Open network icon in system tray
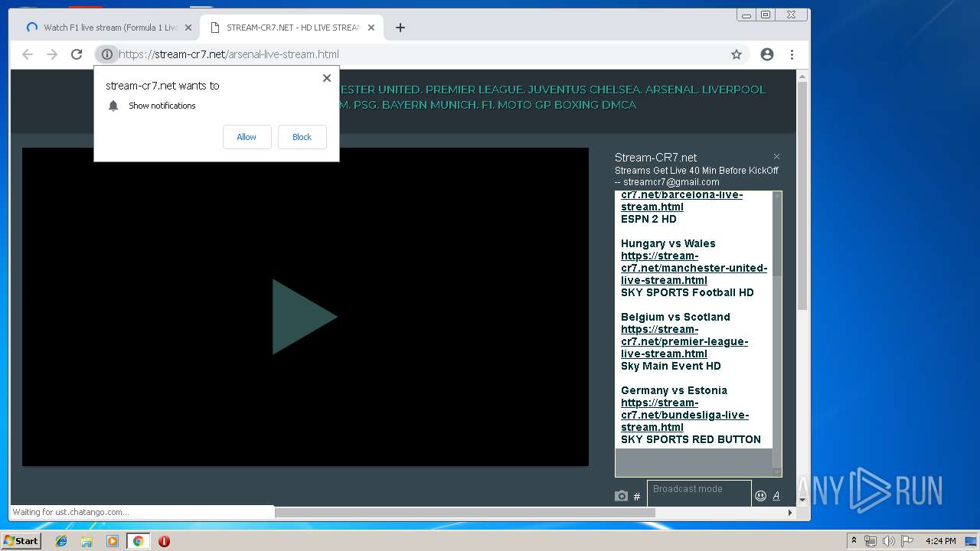Viewport: 980px width, 551px height. pyautogui.click(x=871, y=541)
